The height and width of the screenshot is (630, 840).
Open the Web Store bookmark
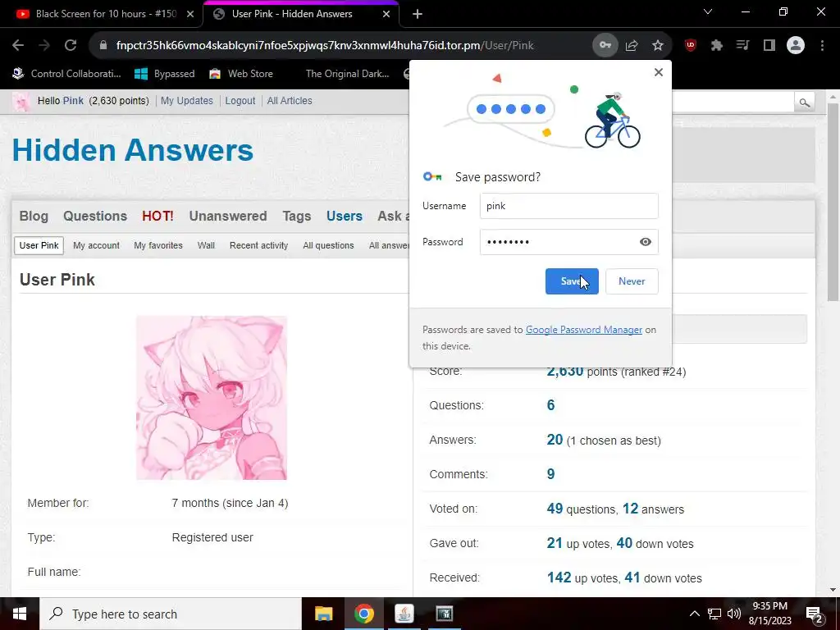click(241, 74)
